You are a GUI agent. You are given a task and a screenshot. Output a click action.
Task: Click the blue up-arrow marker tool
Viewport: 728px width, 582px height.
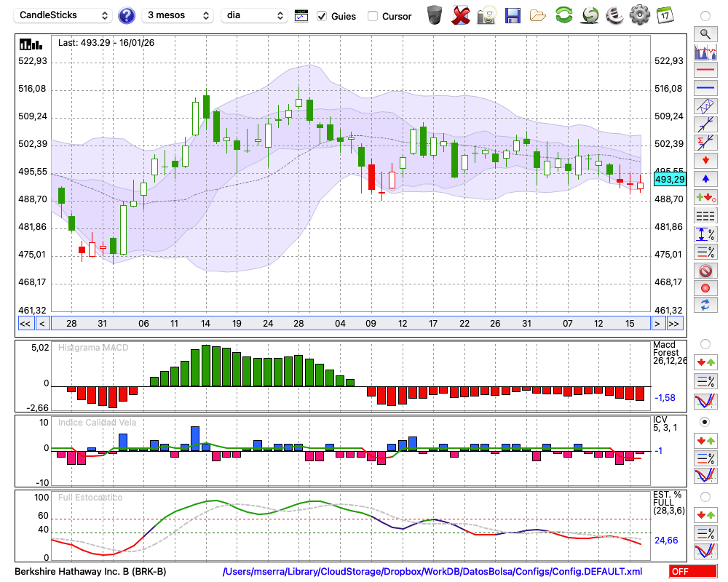pyautogui.click(x=705, y=179)
